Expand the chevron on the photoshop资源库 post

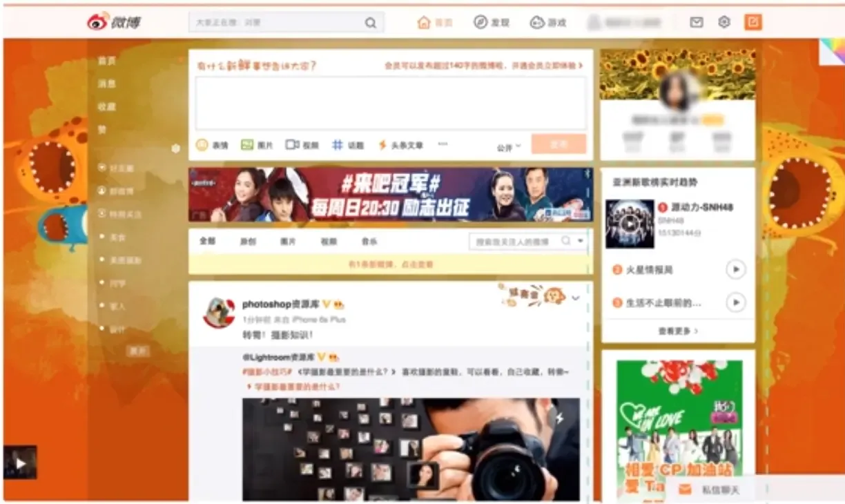[576, 298]
